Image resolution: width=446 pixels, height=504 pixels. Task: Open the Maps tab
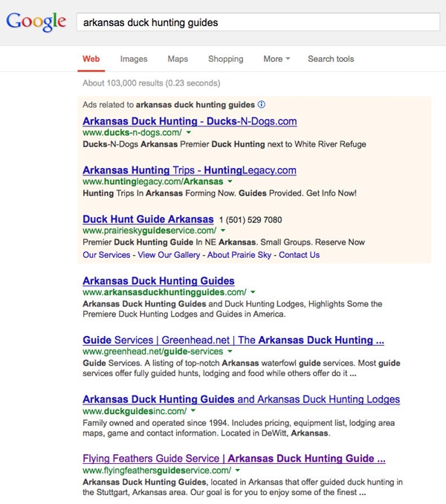coord(178,59)
